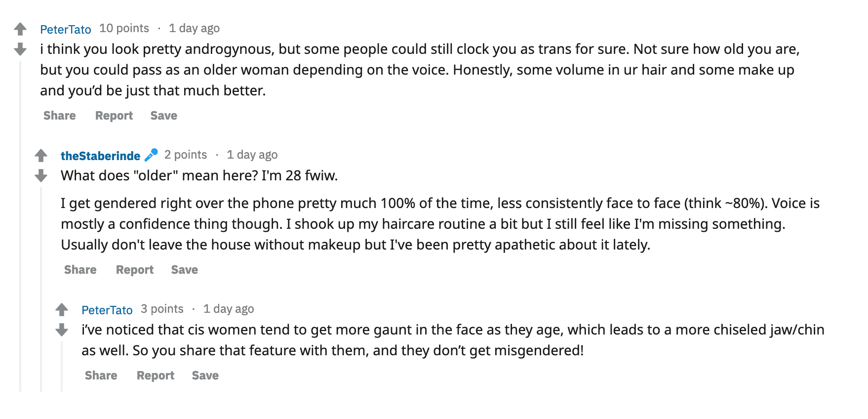This screenshot has height=419, width=868.
Task: Save theStaberinde's reply
Action: point(185,270)
